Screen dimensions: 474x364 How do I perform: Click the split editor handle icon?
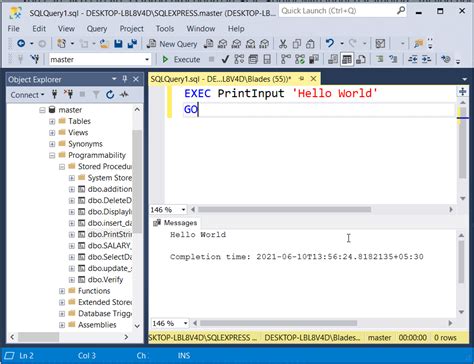click(x=462, y=91)
